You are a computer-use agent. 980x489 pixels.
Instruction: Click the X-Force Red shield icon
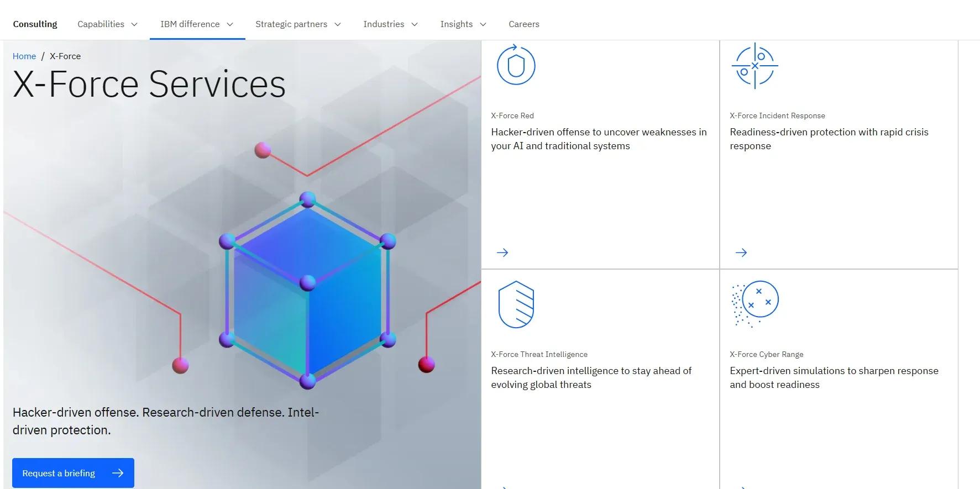click(516, 65)
